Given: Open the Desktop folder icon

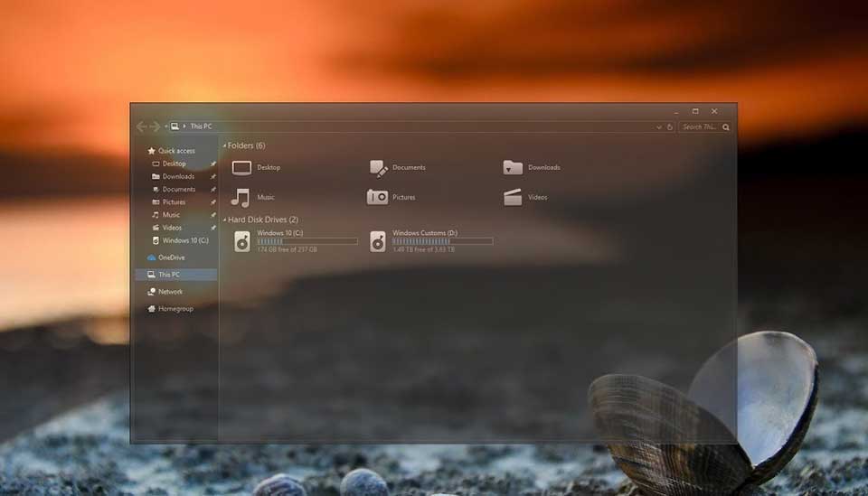Looking at the screenshot, I should coord(241,167).
